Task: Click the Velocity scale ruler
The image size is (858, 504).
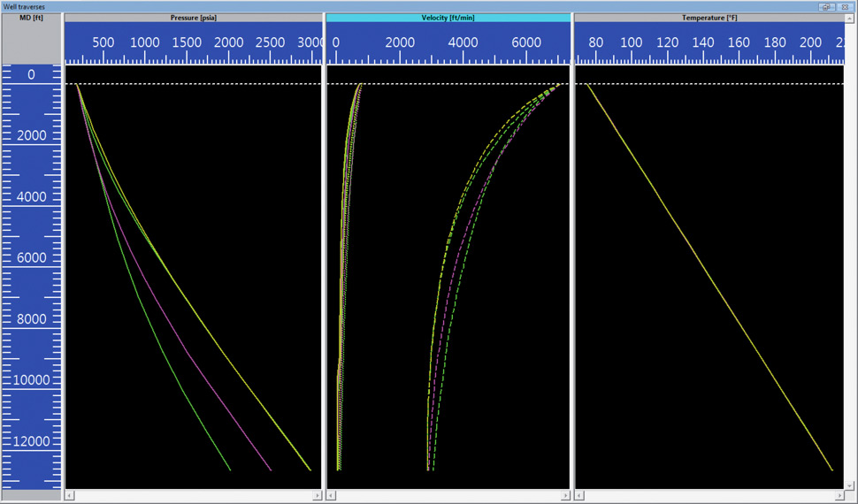Action: point(448,44)
